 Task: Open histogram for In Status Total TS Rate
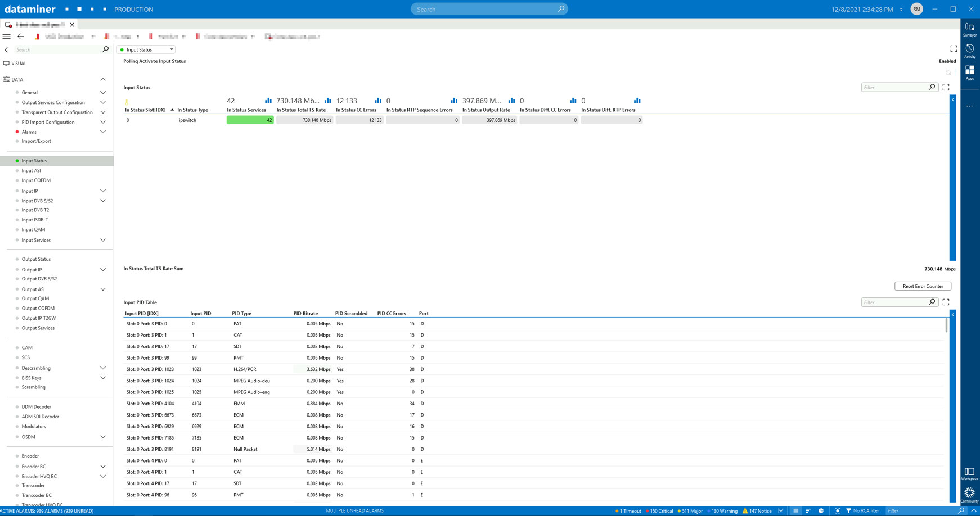click(328, 101)
